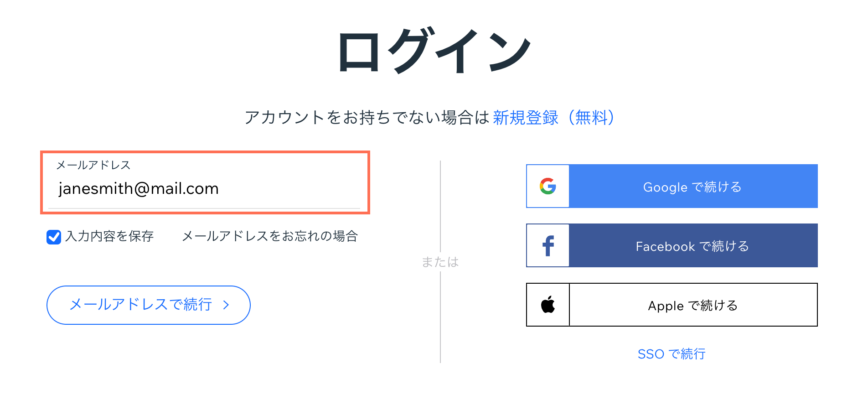Choose the Facebook で続ける label
This screenshot has height=395, width=868.
[x=692, y=246]
